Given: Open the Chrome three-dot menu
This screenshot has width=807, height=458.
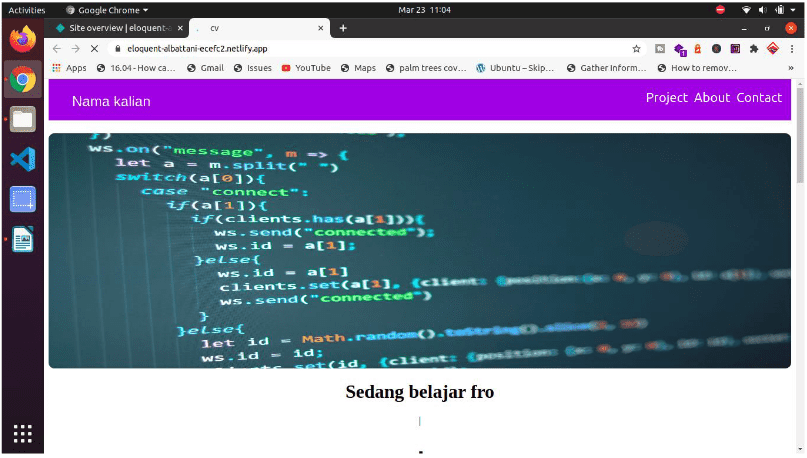Looking at the screenshot, I should coord(791,48).
